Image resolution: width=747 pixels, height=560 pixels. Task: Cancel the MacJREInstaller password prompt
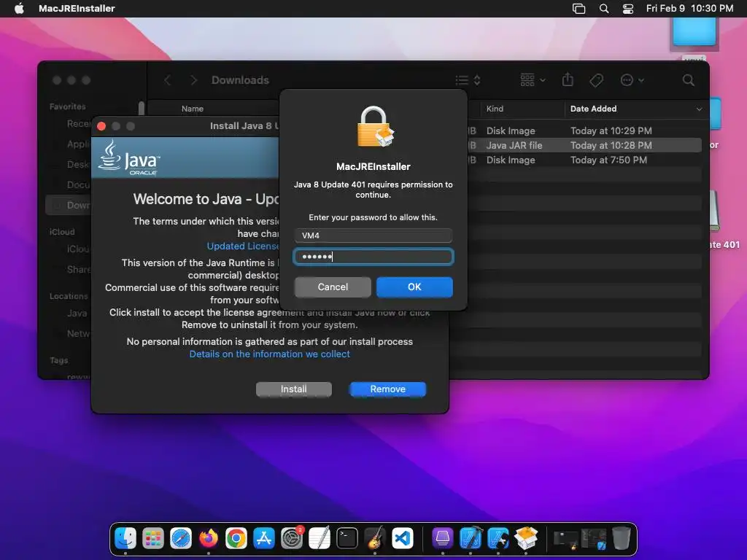coord(333,287)
